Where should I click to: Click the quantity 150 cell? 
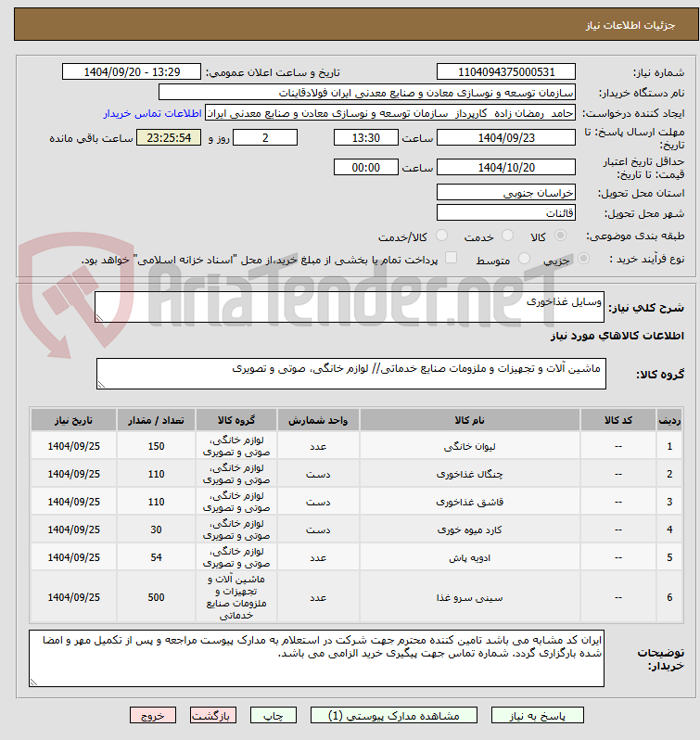point(156,446)
